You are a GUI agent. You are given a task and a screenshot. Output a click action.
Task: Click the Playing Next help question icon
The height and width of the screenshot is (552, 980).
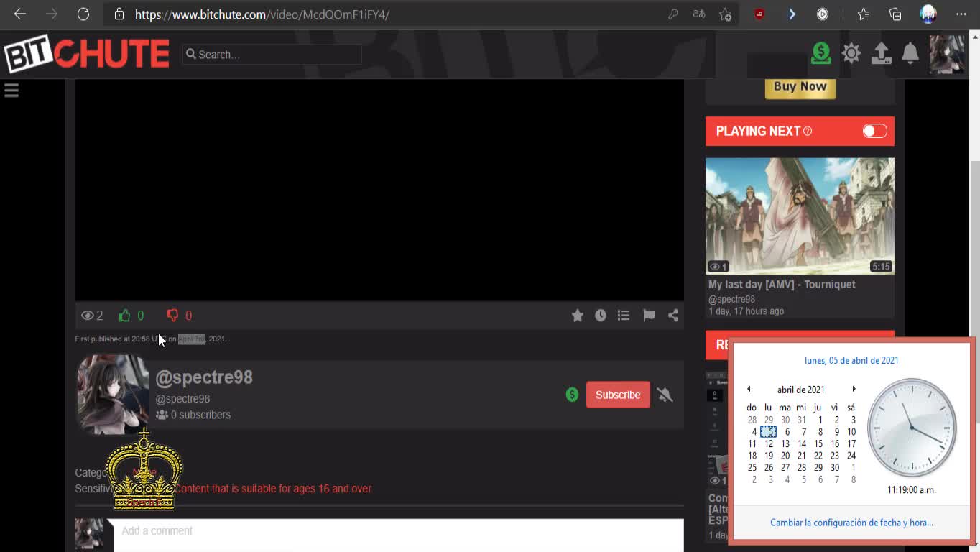(x=808, y=131)
